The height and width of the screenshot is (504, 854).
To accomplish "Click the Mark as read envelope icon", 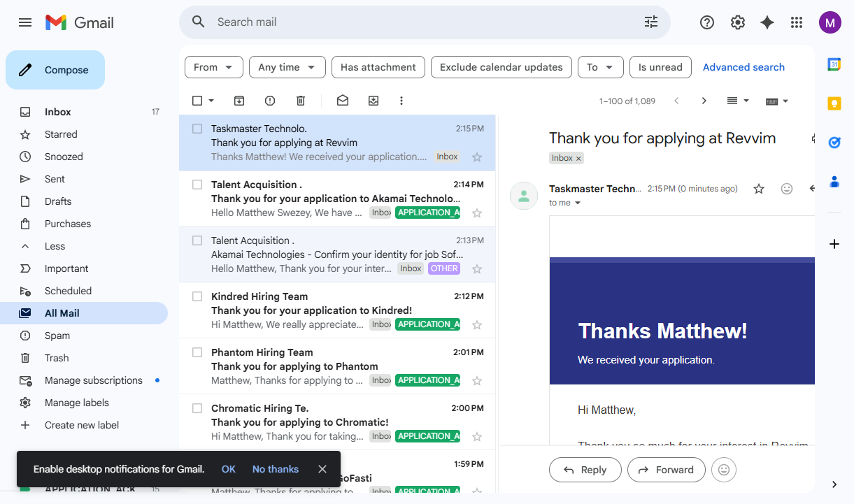I will 343,101.
